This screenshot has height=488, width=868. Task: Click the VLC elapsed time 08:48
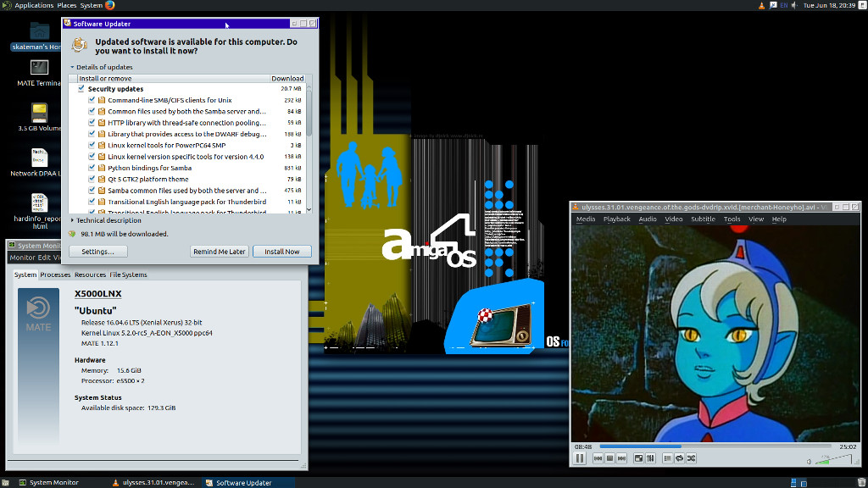coord(583,446)
